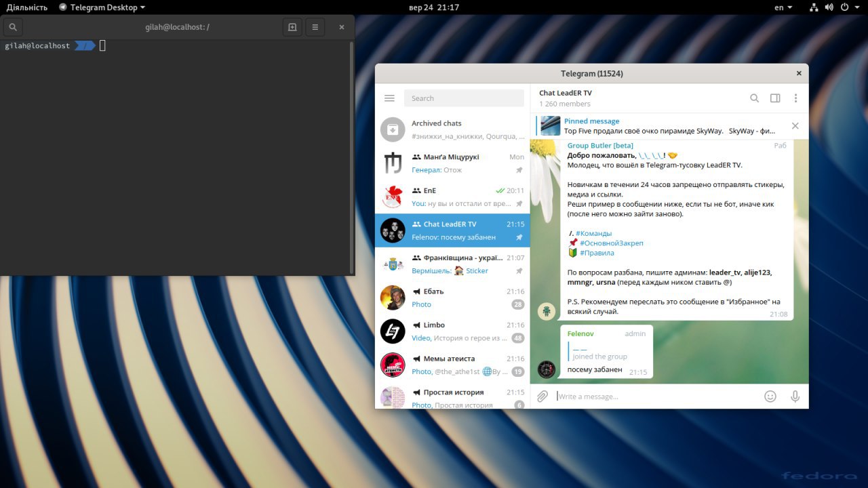
Task: Click the #Команды hashtag
Action: (593, 234)
